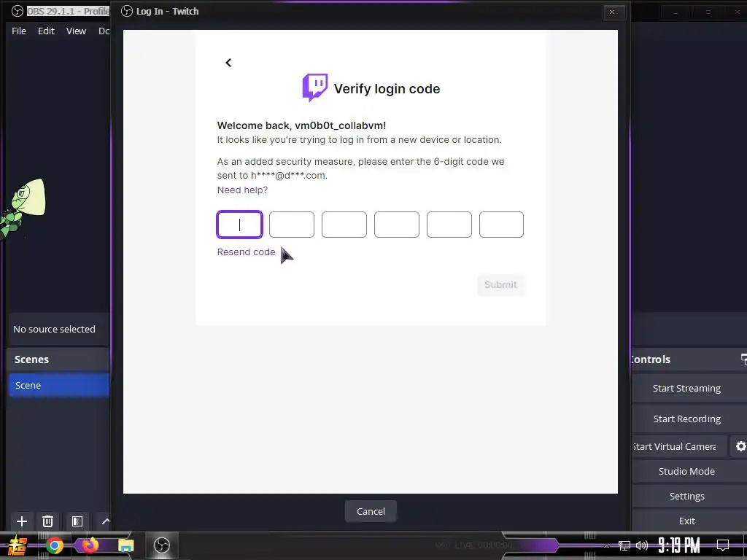Select the third login code digit box
This screenshot has height=560, width=747.
point(344,225)
